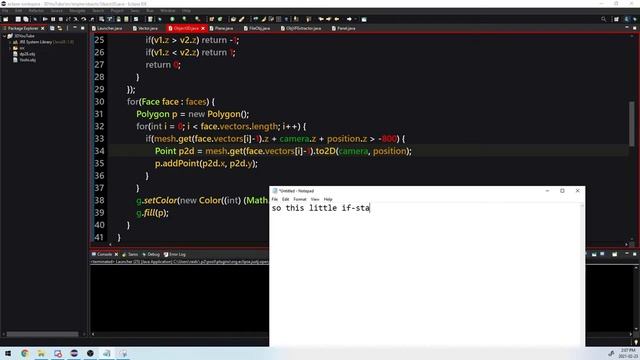The image size is (640, 360).
Task: Close the Console view tab
Action: [116, 254]
